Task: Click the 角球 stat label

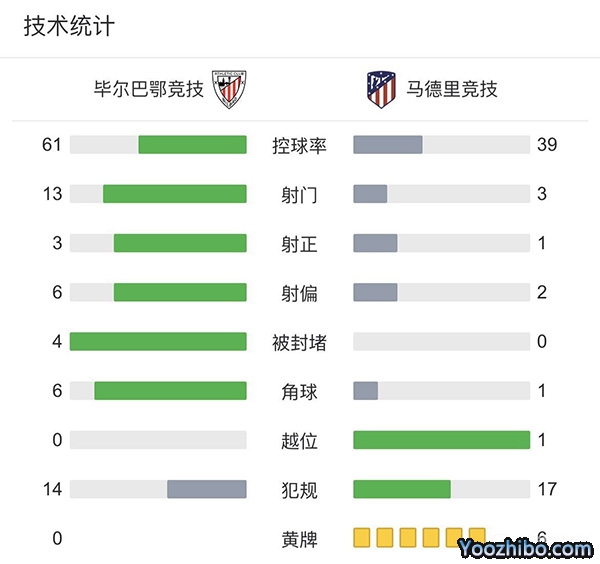Action: (299, 392)
